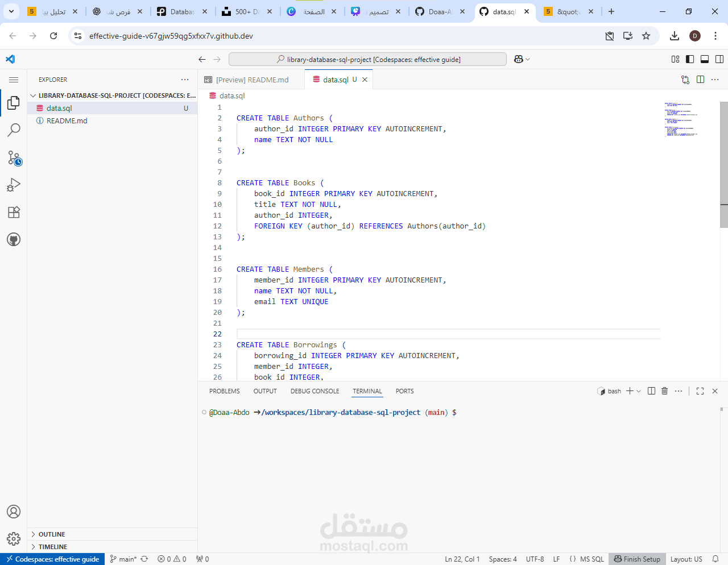Open Run and Debug view
Screen dimensions: 728x565
click(14, 185)
